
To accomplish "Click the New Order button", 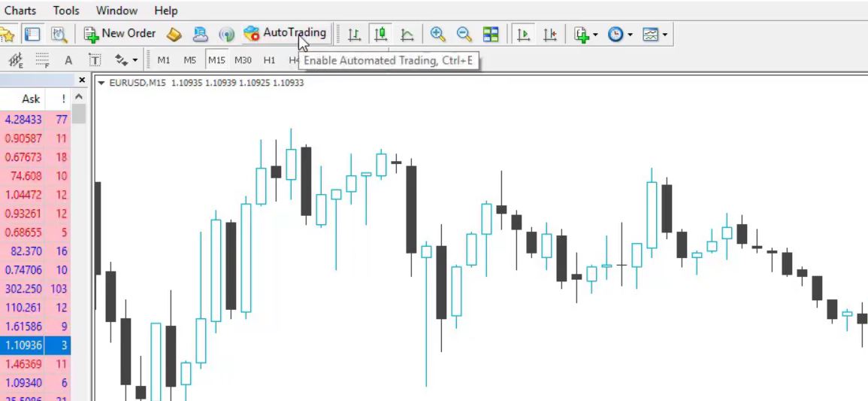I will (x=119, y=34).
